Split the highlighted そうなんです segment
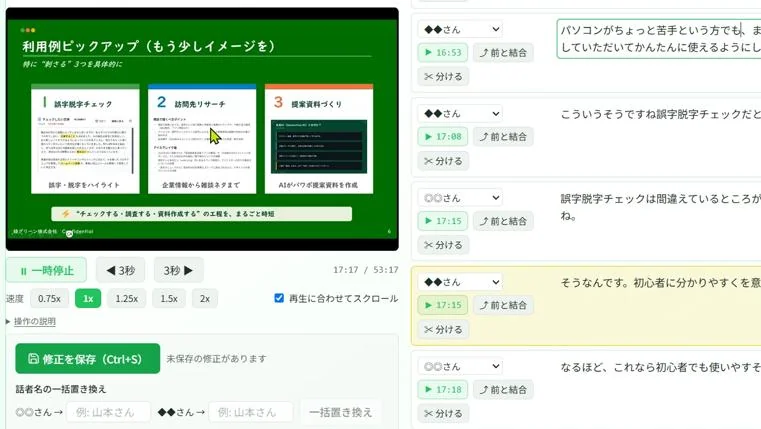The width and height of the screenshot is (761, 429). pyautogui.click(x=443, y=329)
